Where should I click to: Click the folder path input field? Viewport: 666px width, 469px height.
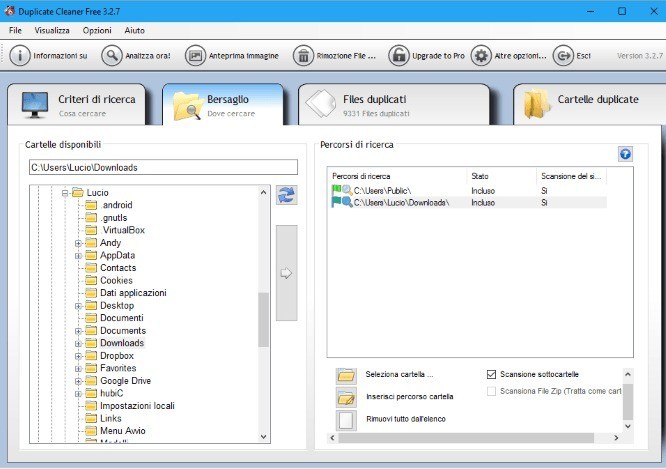tap(163, 167)
